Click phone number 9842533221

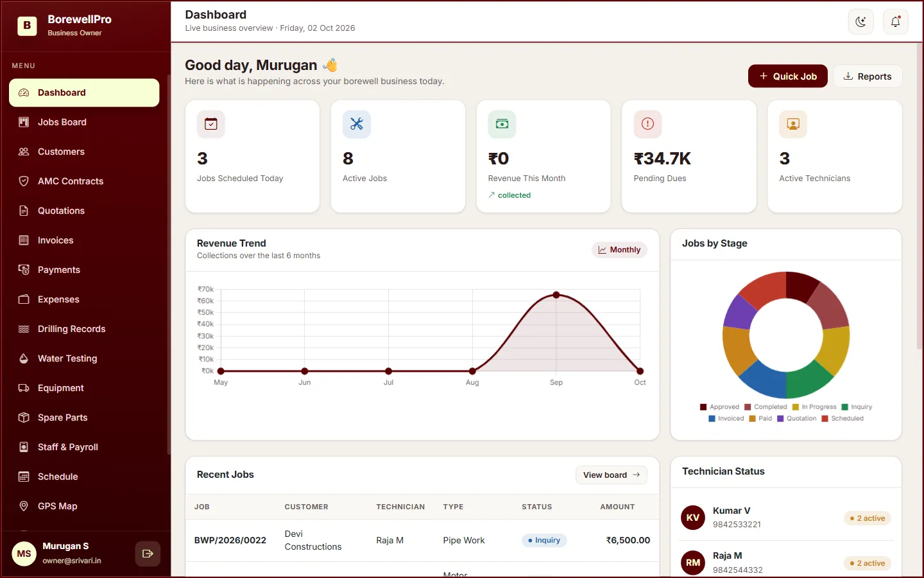[x=737, y=525]
